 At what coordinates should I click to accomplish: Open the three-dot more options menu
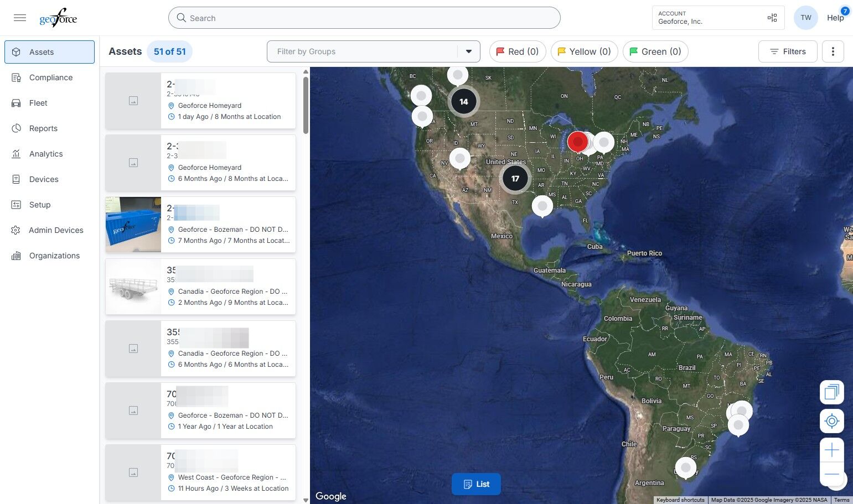[833, 51]
